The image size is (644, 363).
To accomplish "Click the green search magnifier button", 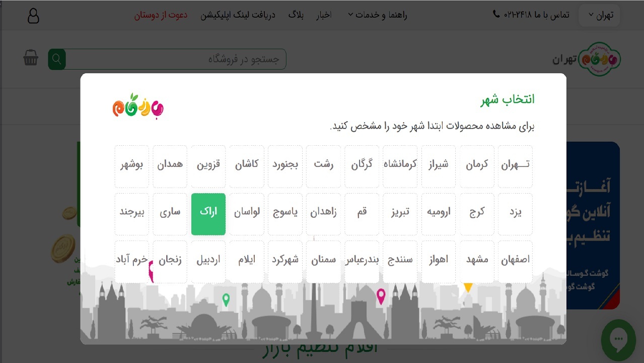I will (57, 59).
